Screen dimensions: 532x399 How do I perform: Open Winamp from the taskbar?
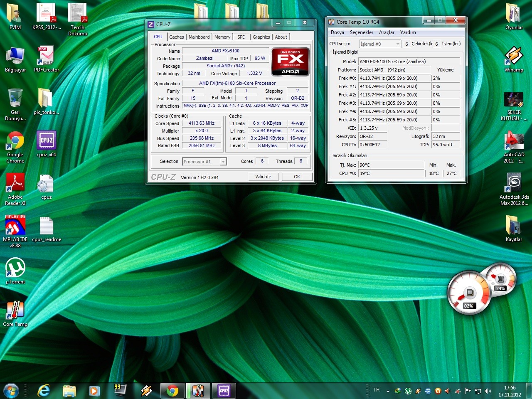pyautogui.click(x=146, y=391)
